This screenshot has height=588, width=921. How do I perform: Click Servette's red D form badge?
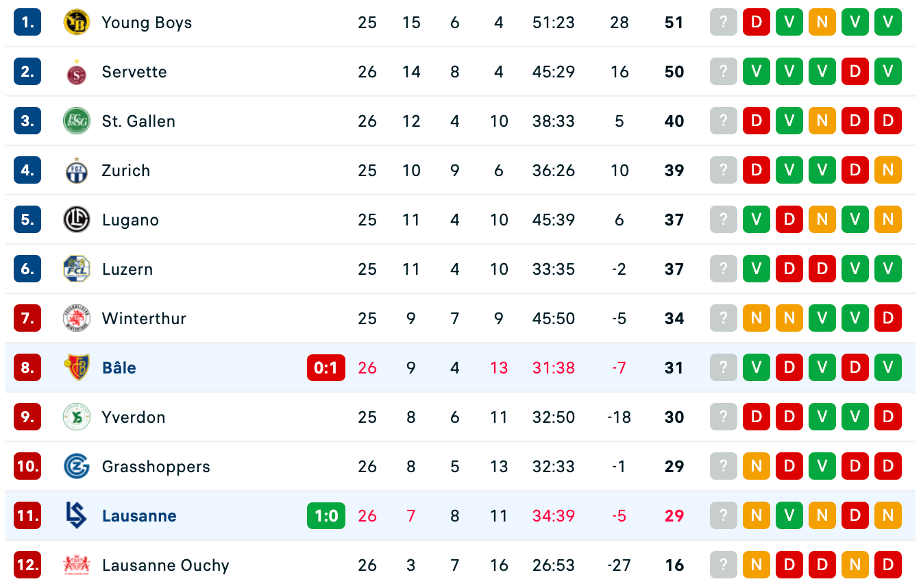[x=855, y=72]
